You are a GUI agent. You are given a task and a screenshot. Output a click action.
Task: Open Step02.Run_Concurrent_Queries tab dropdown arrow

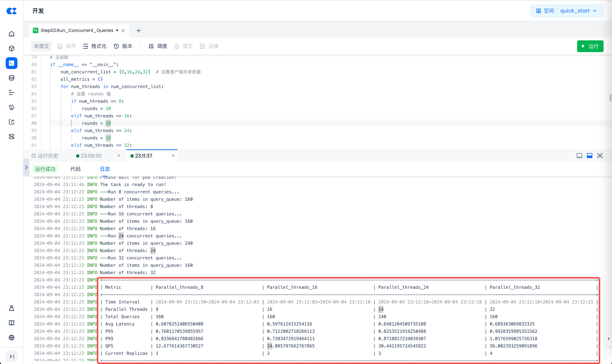point(117,30)
